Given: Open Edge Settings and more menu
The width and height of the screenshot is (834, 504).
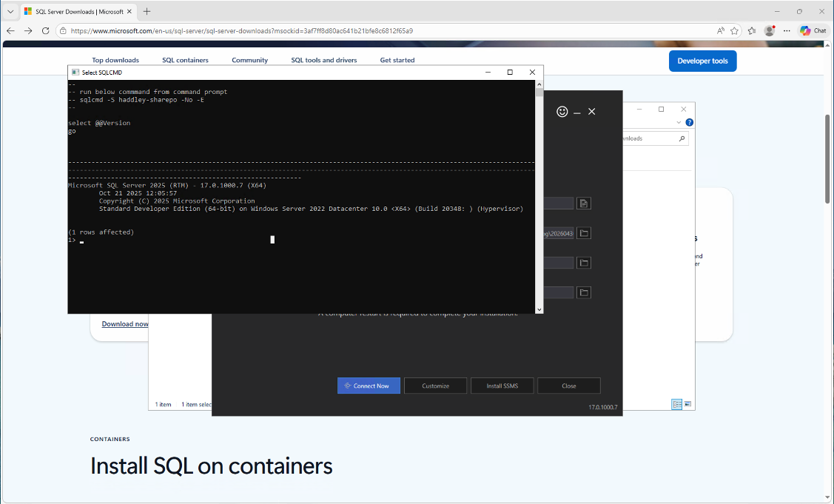Looking at the screenshot, I should point(787,31).
